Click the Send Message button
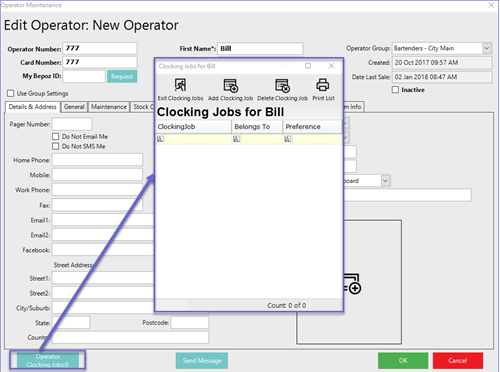Viewport: 500px width, 372px height. [202, 361]
